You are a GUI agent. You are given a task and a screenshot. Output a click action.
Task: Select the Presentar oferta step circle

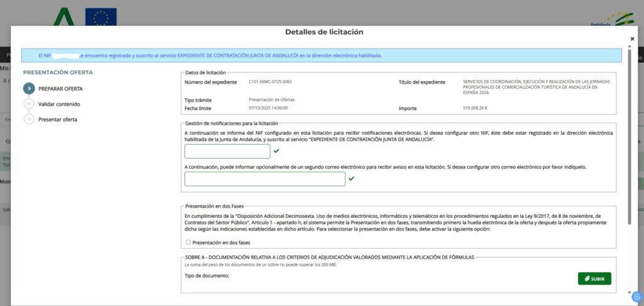pos(29,120)
